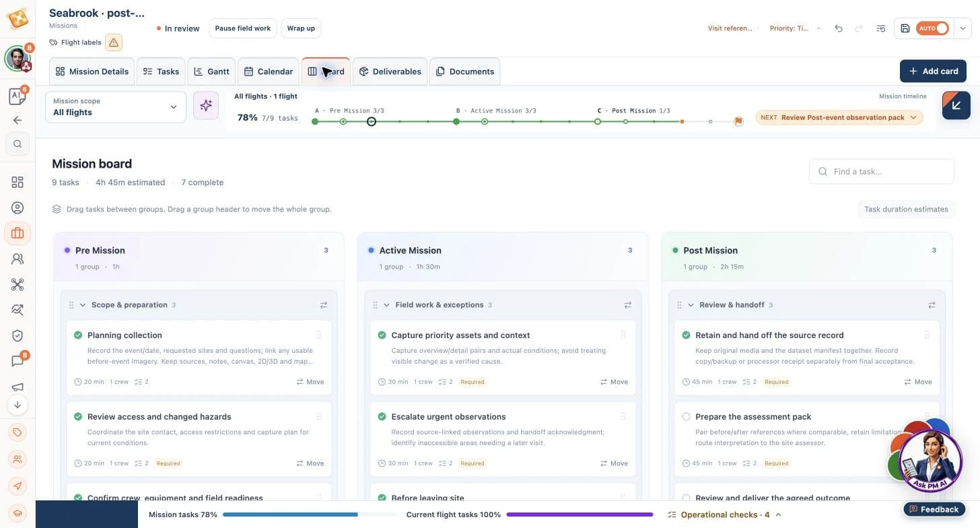
Task: Check off Prepare the assessment pack task
Action: (x=686, y=417)
